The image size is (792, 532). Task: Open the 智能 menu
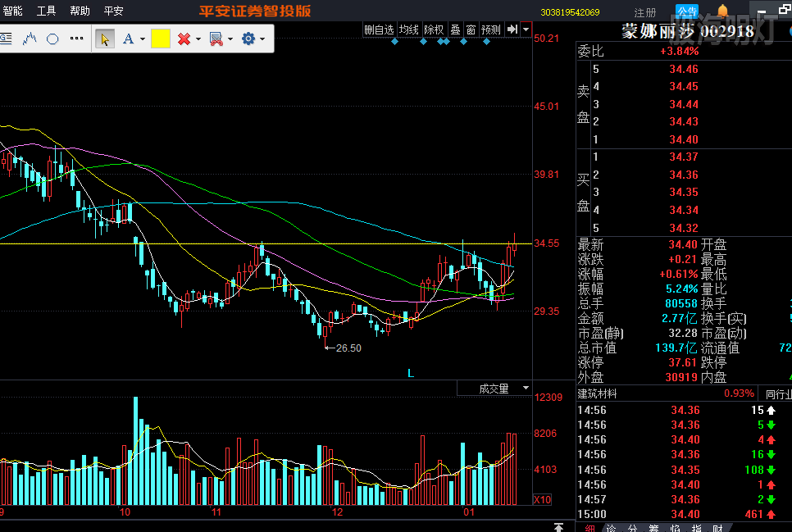point(12,11)
